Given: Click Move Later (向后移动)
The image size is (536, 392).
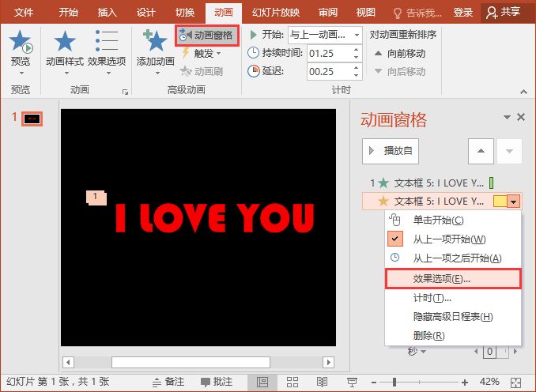Looking at the screenshot, I should click(x=400, y=71).
